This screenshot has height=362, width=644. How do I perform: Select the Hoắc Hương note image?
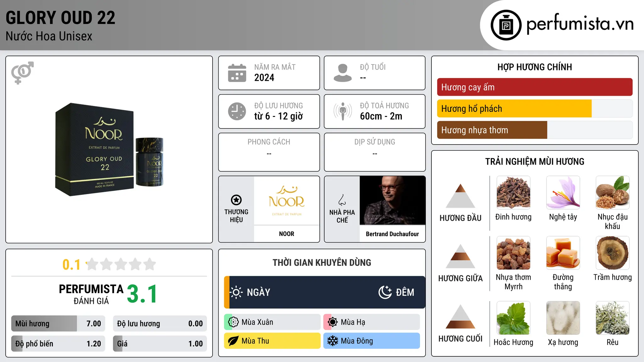pos(514,318)
